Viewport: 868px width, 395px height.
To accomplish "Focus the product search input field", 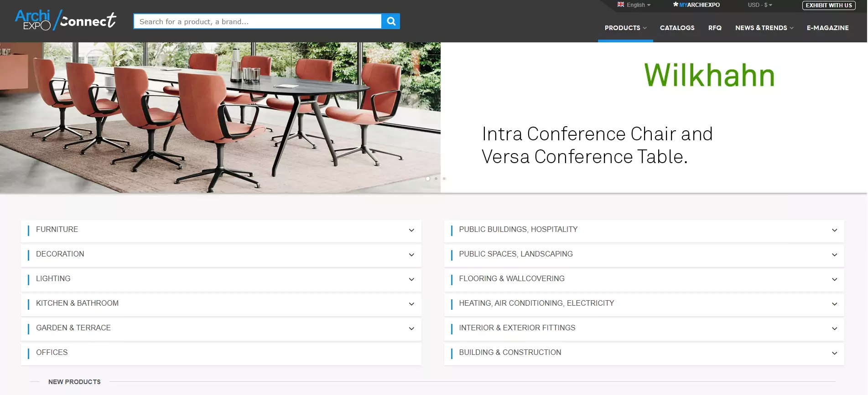I will tap(258, 21).
